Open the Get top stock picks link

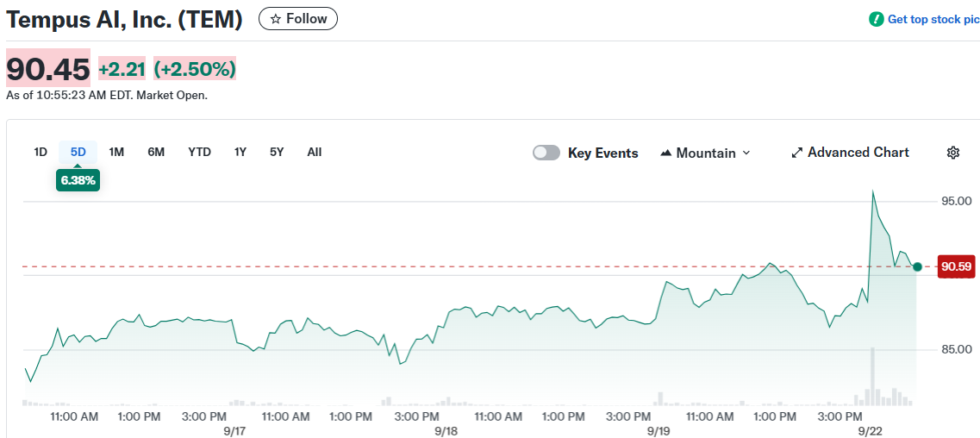[933, 19]
